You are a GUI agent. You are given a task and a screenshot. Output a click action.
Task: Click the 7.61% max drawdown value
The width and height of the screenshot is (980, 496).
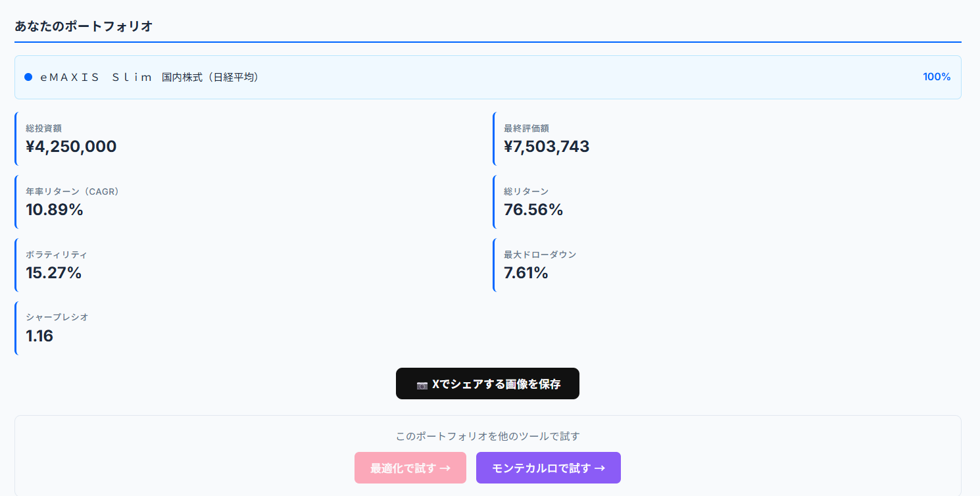pyautogui.click(x=526, y=273)
